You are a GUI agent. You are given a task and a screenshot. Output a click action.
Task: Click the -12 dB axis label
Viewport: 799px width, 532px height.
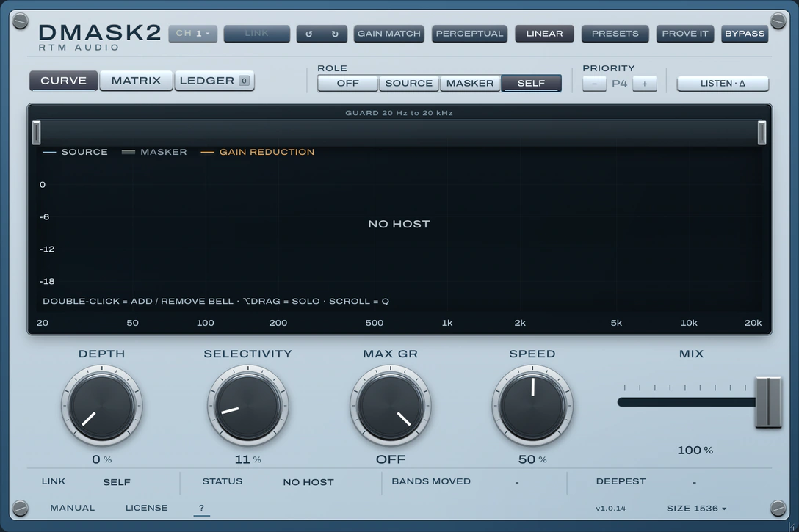(x=47, y=249)
